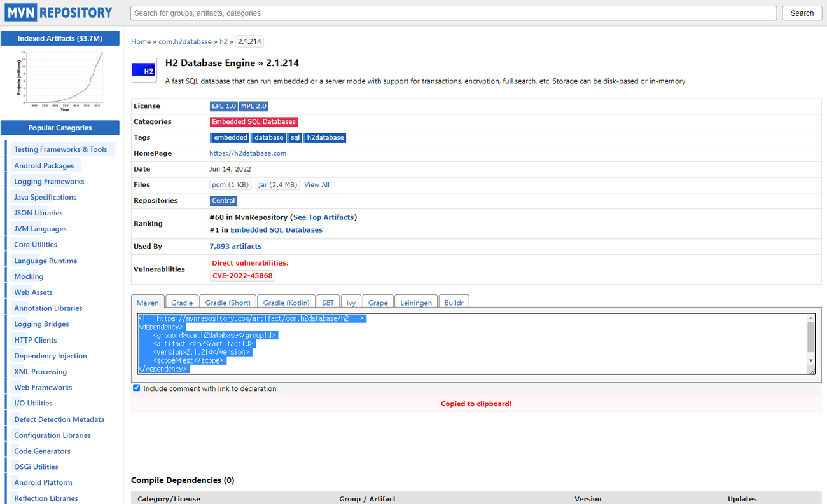
Task: Open Web Assets category
Action: point(33,292)
